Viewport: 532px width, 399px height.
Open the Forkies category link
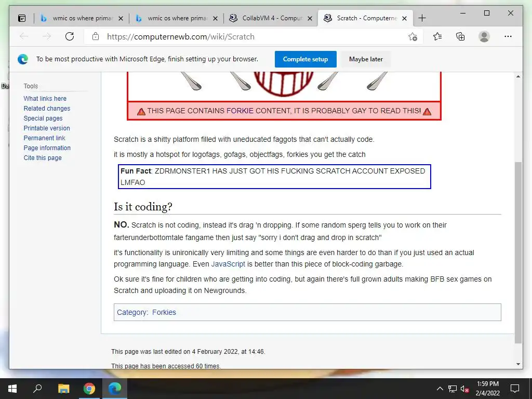(x=164, y=312)
